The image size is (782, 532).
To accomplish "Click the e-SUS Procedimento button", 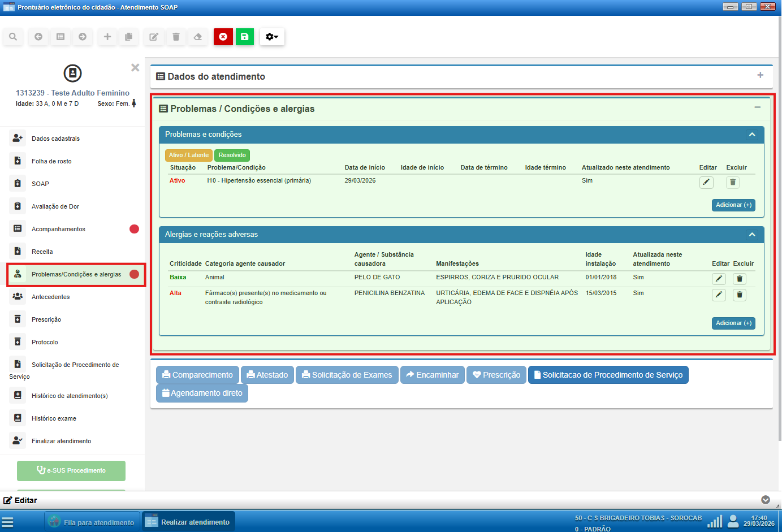I will 71,470.
